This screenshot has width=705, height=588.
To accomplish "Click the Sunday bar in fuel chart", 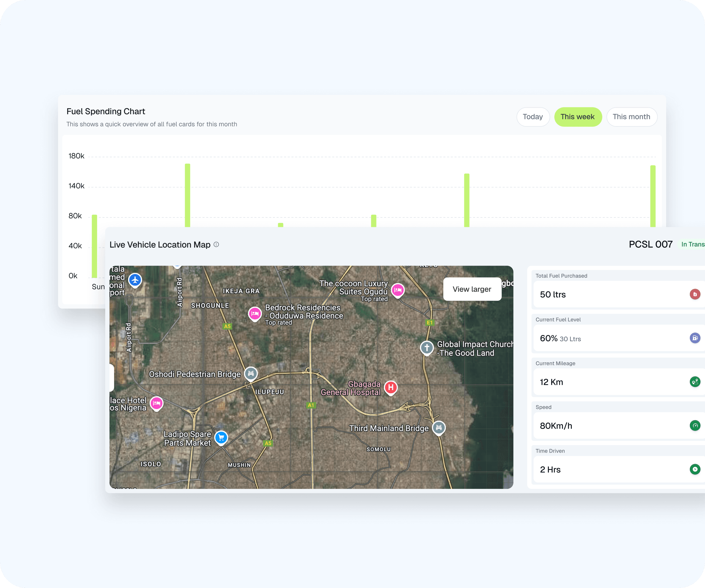I will point(95,246).
